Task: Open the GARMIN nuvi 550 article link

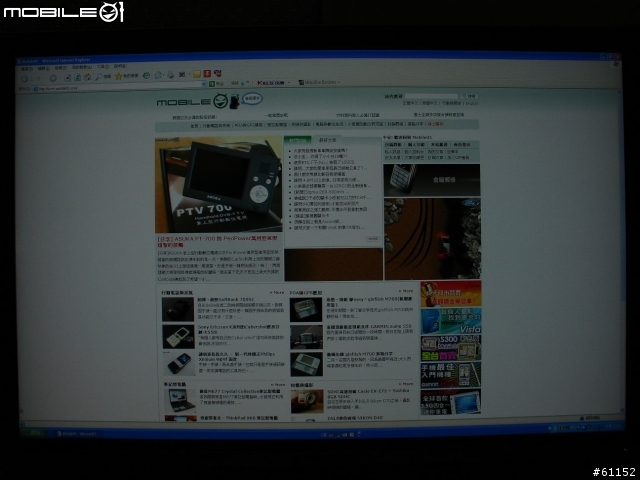Action: click(369, 327)
